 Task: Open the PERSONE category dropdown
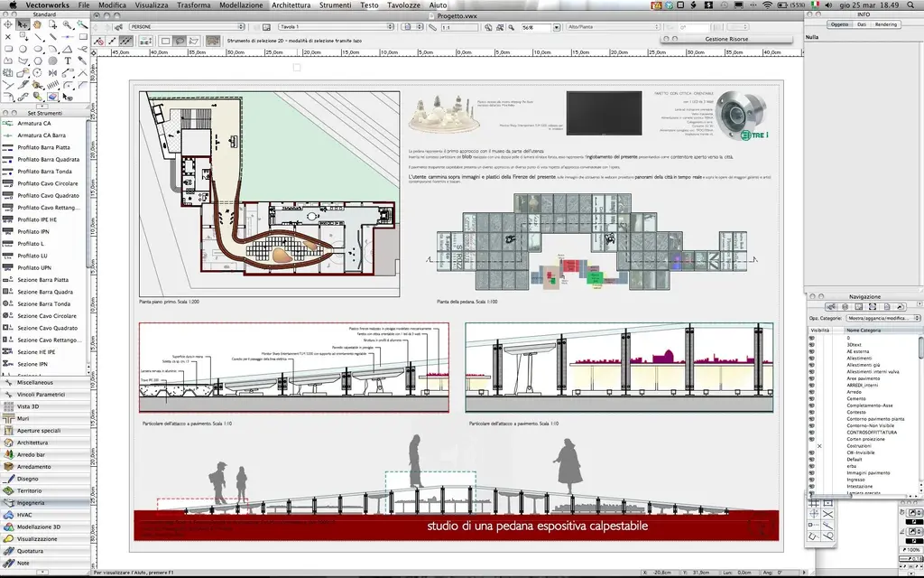tap(187, 27)
